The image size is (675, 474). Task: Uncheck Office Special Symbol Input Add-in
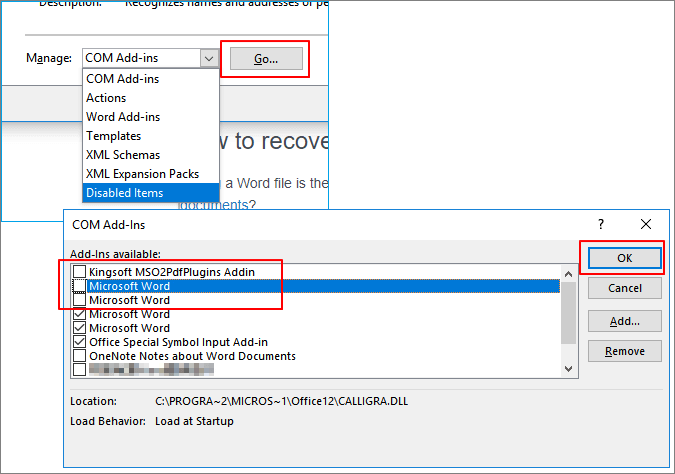[x=80, y=342]
